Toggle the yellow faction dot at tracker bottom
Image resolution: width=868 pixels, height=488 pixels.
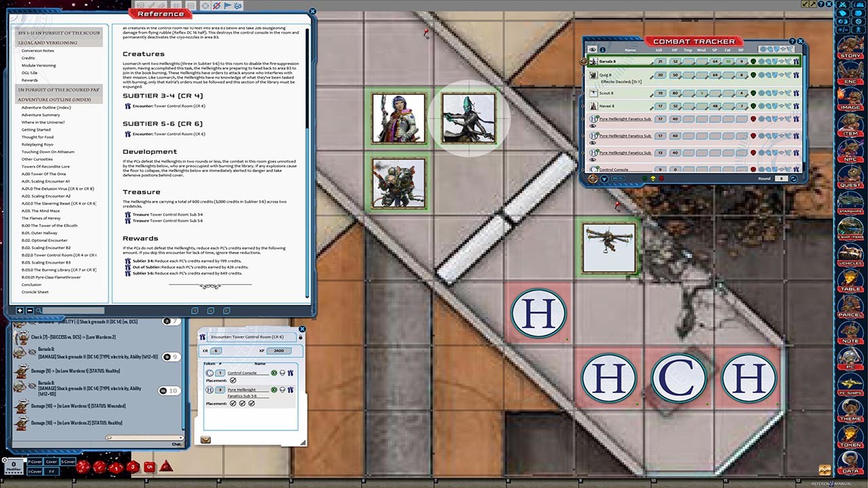652,178
